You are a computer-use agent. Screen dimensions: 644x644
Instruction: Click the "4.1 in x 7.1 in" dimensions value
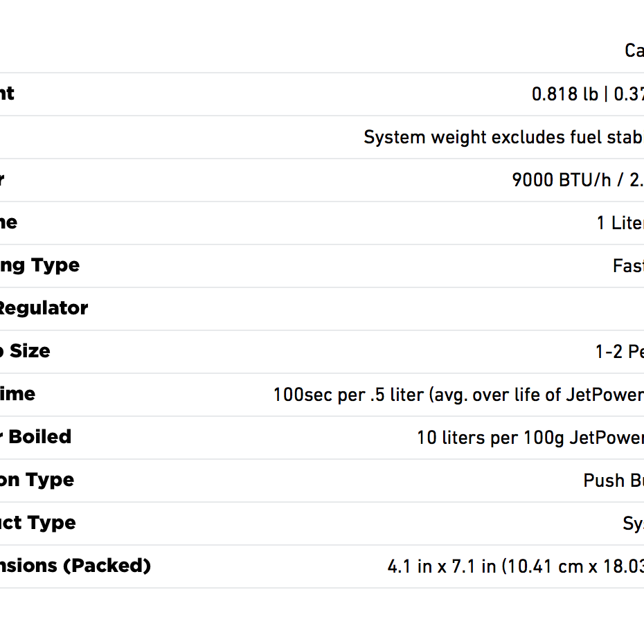442,566
